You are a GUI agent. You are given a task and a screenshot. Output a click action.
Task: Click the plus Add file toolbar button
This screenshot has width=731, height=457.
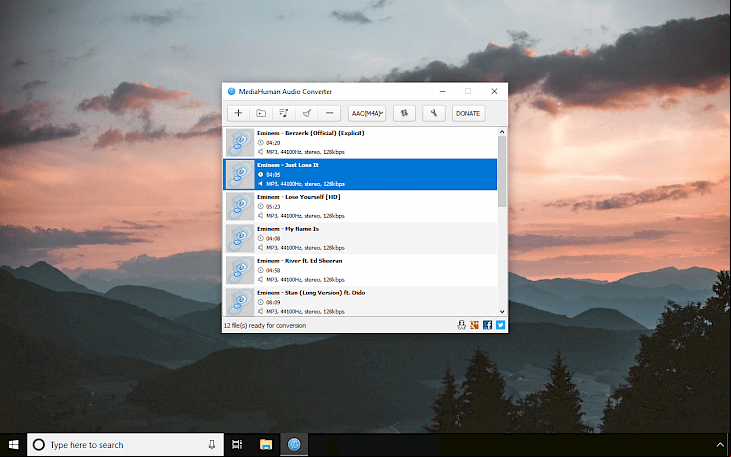[238, 113]
